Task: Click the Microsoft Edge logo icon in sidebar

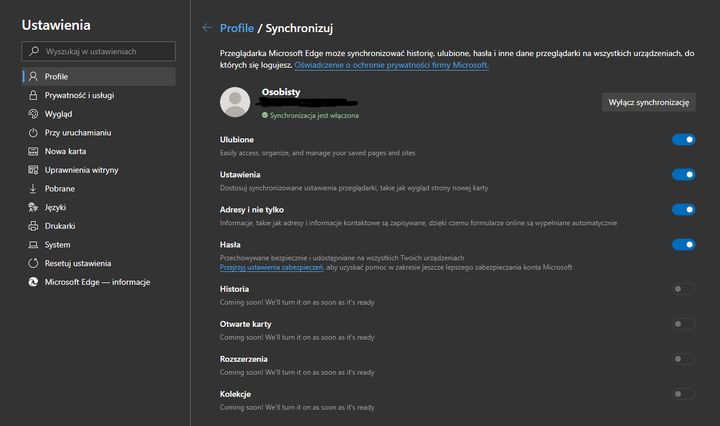Action: pyautogui.click(x=33, y=282)
